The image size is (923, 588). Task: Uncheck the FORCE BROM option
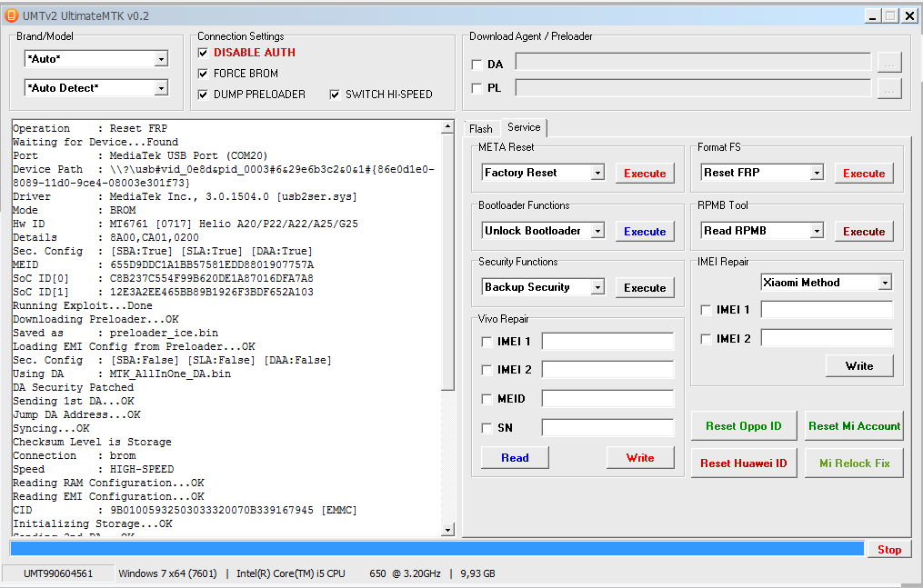pyautogui.click(x=203, y=74)
